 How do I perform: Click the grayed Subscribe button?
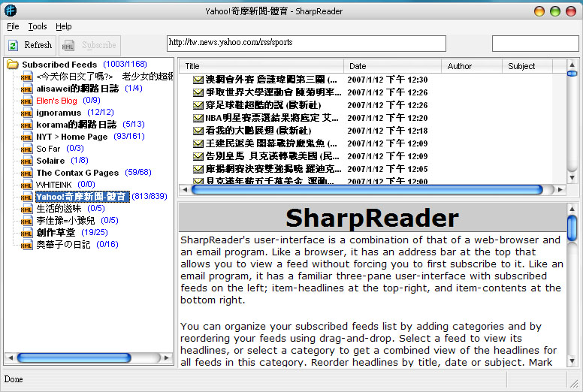(89, 45)
